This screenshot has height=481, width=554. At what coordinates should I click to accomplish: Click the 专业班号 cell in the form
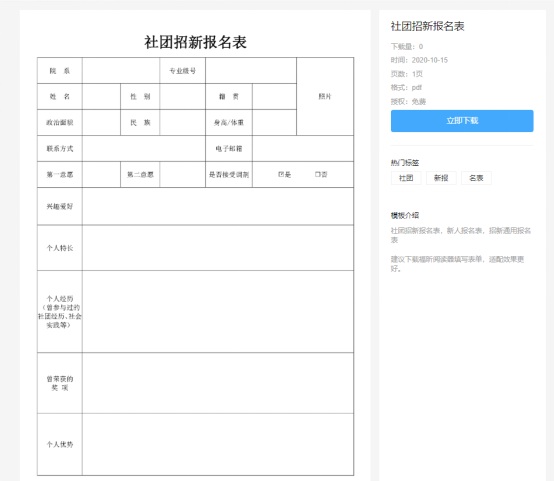[x=182, y=71]
